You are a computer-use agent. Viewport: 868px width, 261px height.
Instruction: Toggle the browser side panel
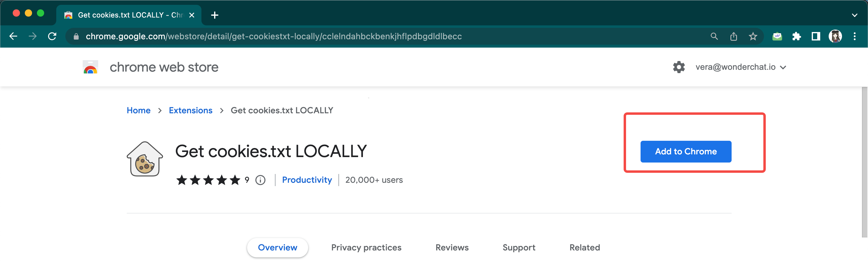pyautogui.click(x=815, y=36)
